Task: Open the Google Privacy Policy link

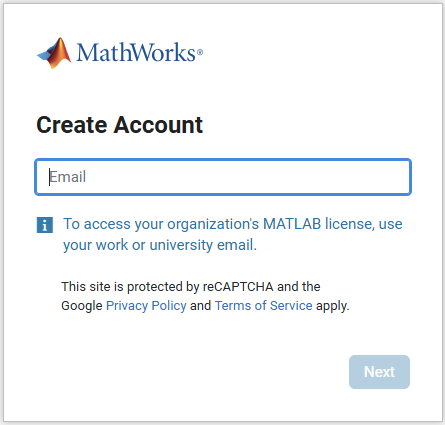Action: [x=146, y=306]
